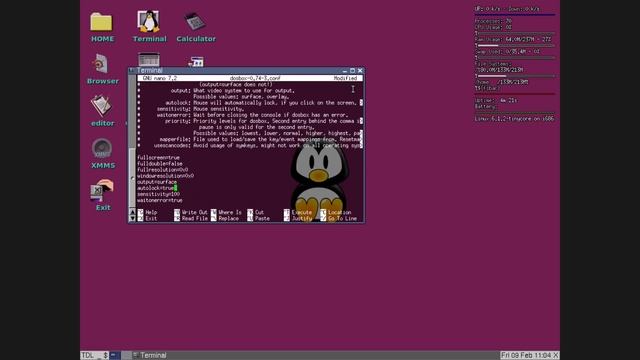Click the 'GNU nano 7.2' header text
The image size is (640, 360).
click(x=160, y=78)
